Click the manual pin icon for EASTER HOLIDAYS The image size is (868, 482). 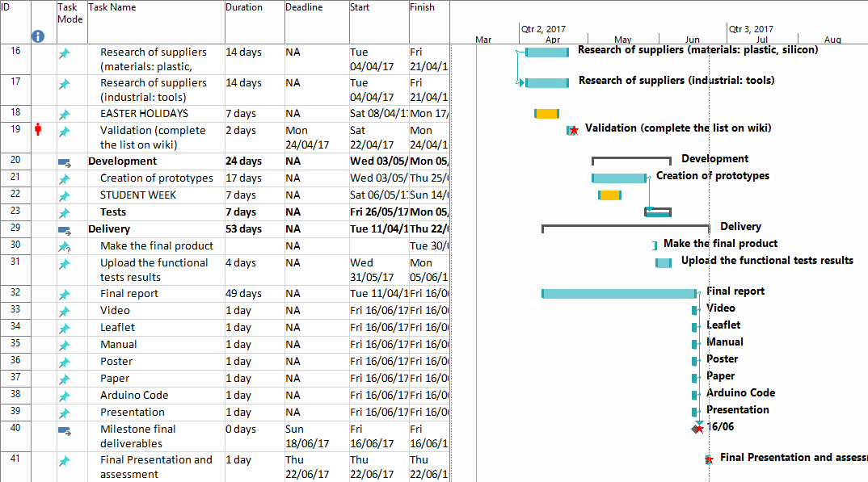[65, 114]
